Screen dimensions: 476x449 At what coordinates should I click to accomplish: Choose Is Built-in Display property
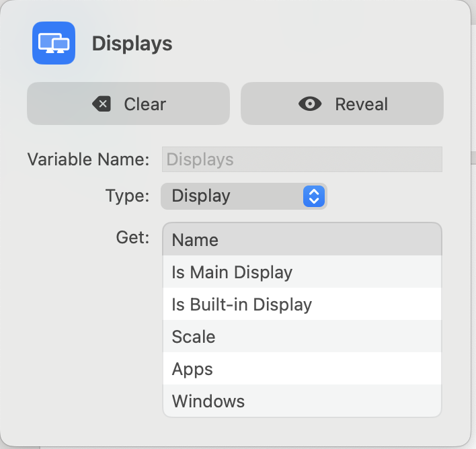coord(302,304)
